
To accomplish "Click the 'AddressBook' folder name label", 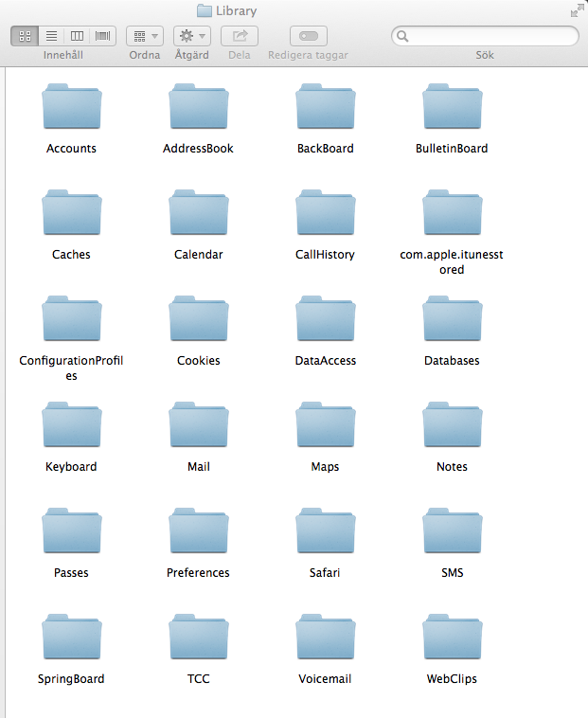I will tap(198, 149).
